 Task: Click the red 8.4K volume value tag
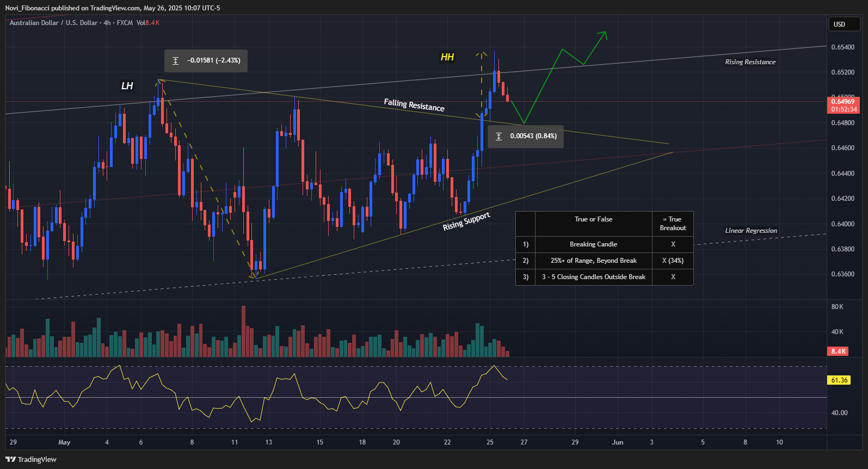[838, 351]
